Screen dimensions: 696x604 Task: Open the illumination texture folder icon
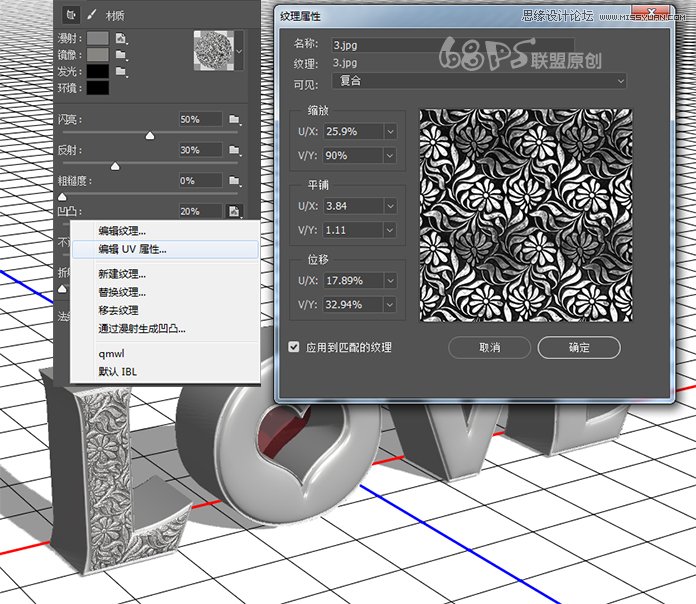pos(121,71)
